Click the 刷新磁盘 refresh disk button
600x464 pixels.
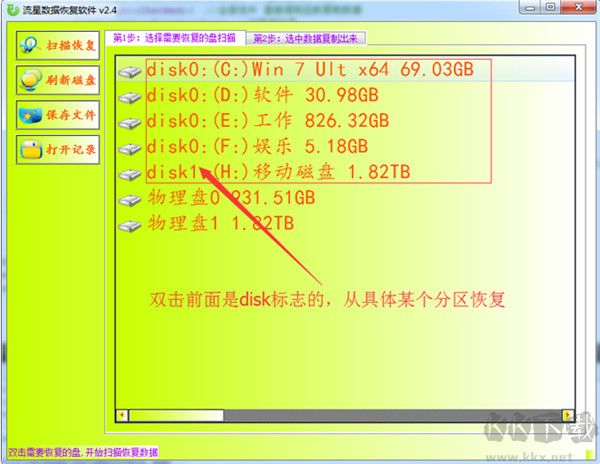(x=58, y=80)
